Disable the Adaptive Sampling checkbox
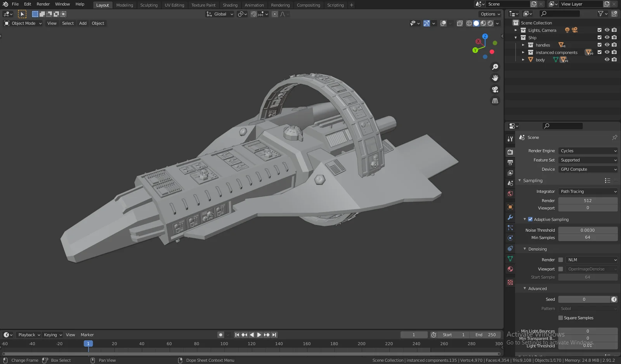This screenshot has height=364, width=621. (x=530, y=219)
